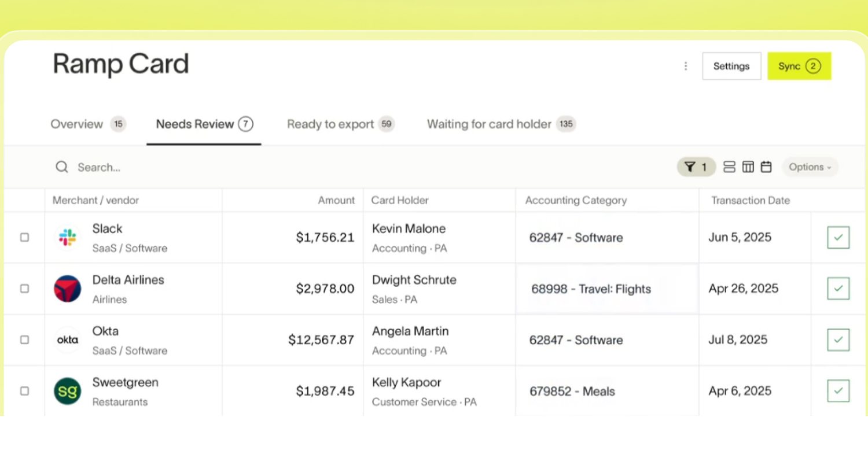Click the Ramp Card page title

pyautogui.click(x=121, y=64)
